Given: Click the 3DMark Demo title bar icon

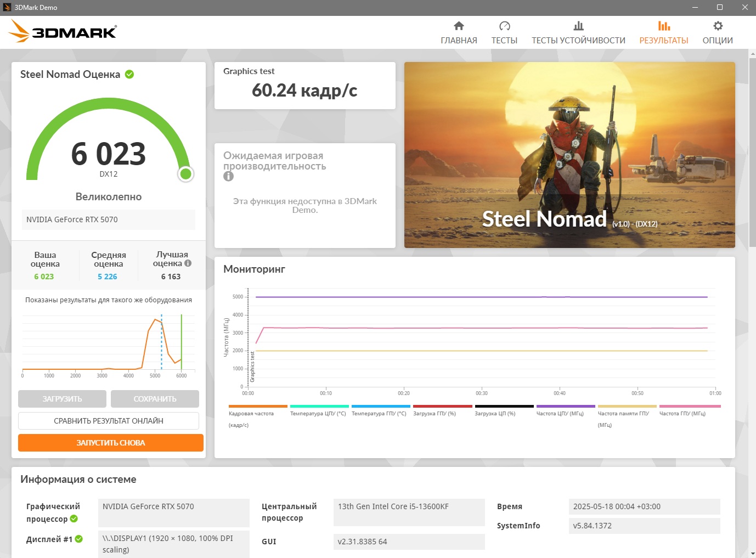Looking at the screenshot, I should click(x=7, y=8).
